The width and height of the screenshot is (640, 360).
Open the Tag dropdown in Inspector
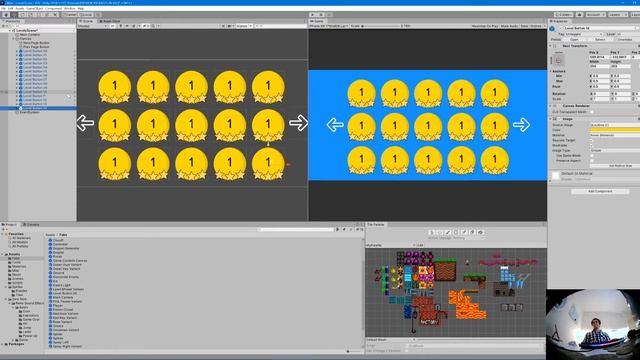coord(584,34)
